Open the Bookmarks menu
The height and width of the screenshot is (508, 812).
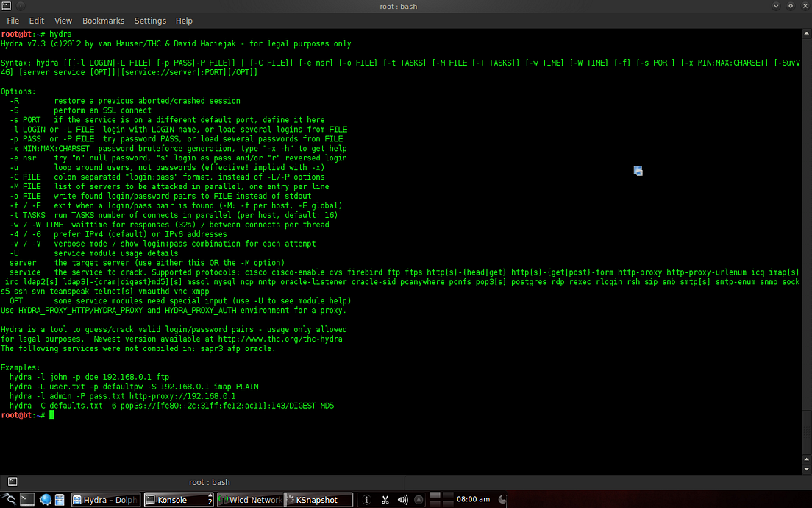pyautogui.click(x=103, y=21)
